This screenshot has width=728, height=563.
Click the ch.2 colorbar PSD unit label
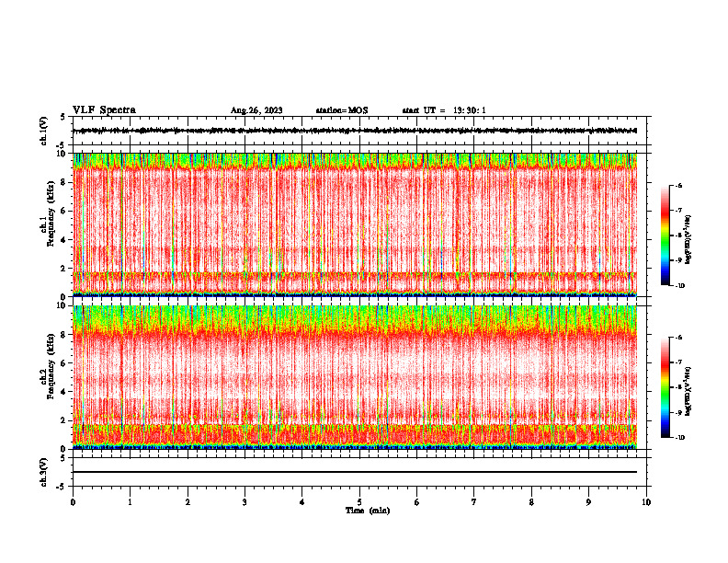(x=688, y=391)
